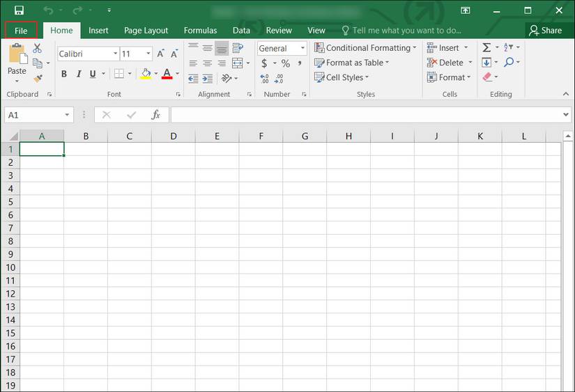This screenshot has width=575, height=392.
Task: Open the Page Layout tab
Action: pos(146,31)
